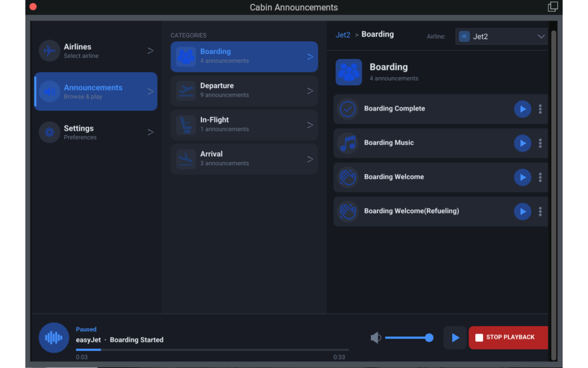Close the window with the red button
Image resolution: width=588 pixels, height=368 pixels.
pos(33,7)
